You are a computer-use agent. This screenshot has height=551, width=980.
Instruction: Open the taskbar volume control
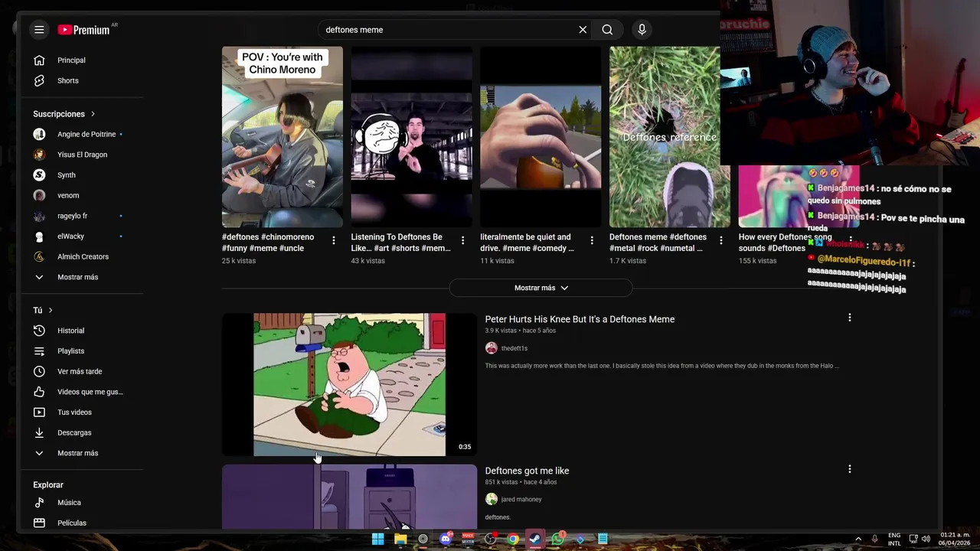(x=926, y=539)
